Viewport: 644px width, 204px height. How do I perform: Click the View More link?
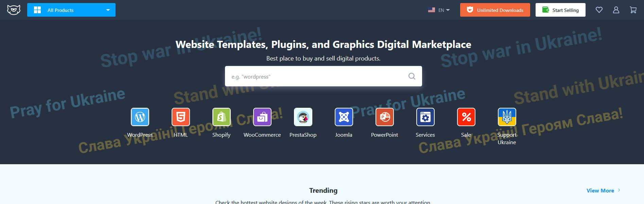603,190
